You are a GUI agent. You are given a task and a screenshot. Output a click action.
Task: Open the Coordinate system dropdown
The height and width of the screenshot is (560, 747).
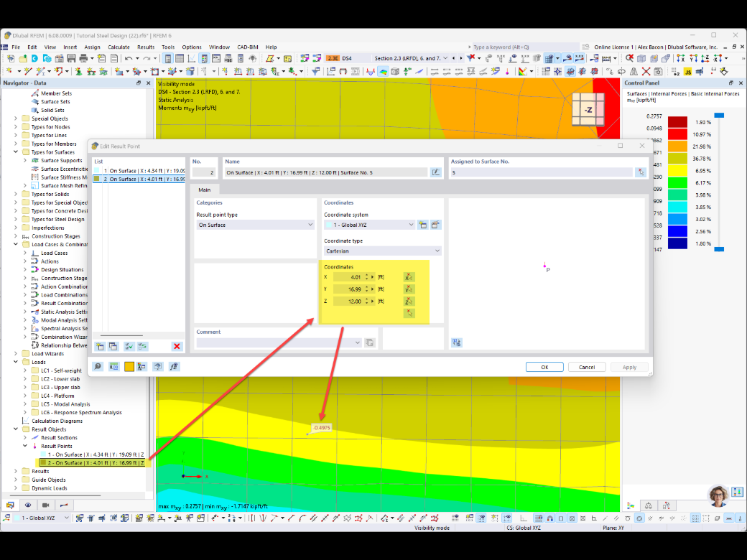coord(369,225)
